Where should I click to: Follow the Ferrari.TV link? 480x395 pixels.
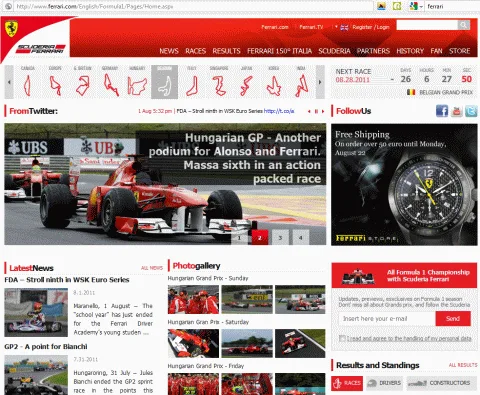tap(311, 27)
